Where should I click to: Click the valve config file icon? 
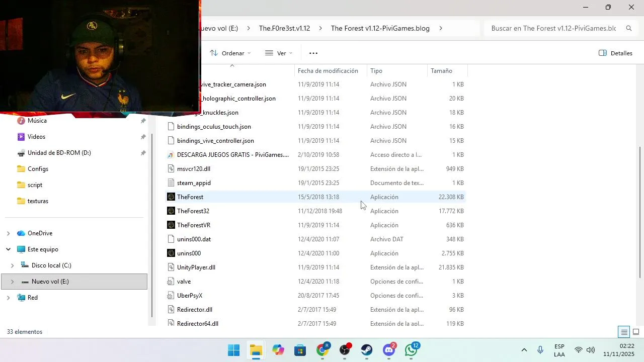click(x=171, y=282)
